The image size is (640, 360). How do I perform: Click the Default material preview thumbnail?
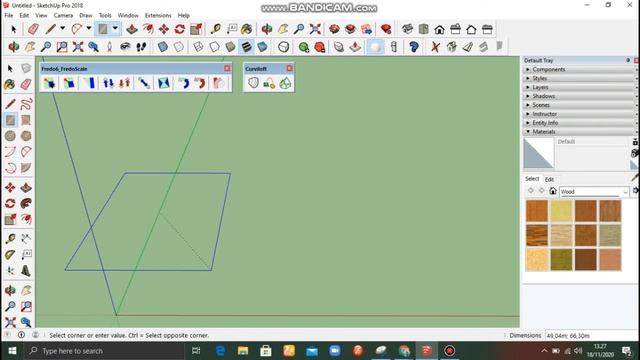pyautogui.click(x=539, y=153)
